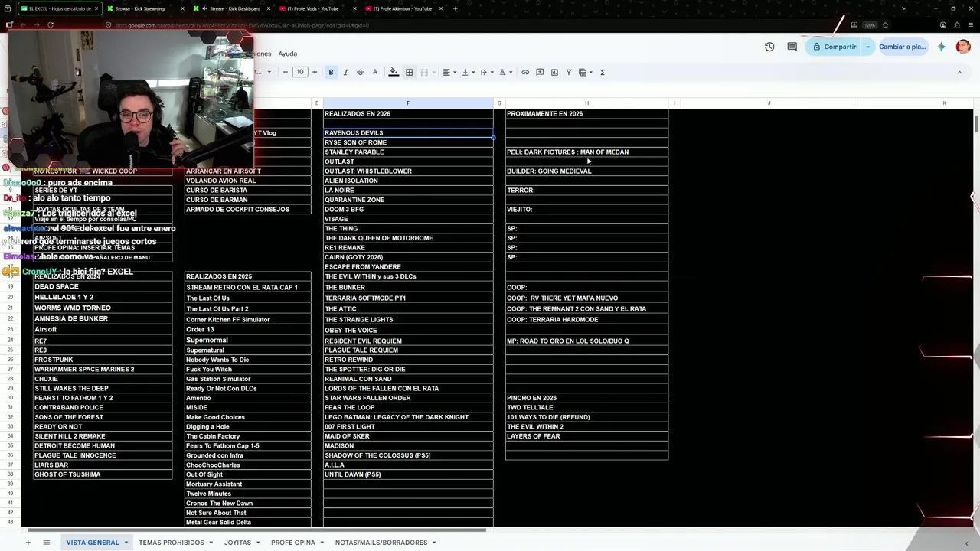
Task: Select column F header
Action: [408, 103]
